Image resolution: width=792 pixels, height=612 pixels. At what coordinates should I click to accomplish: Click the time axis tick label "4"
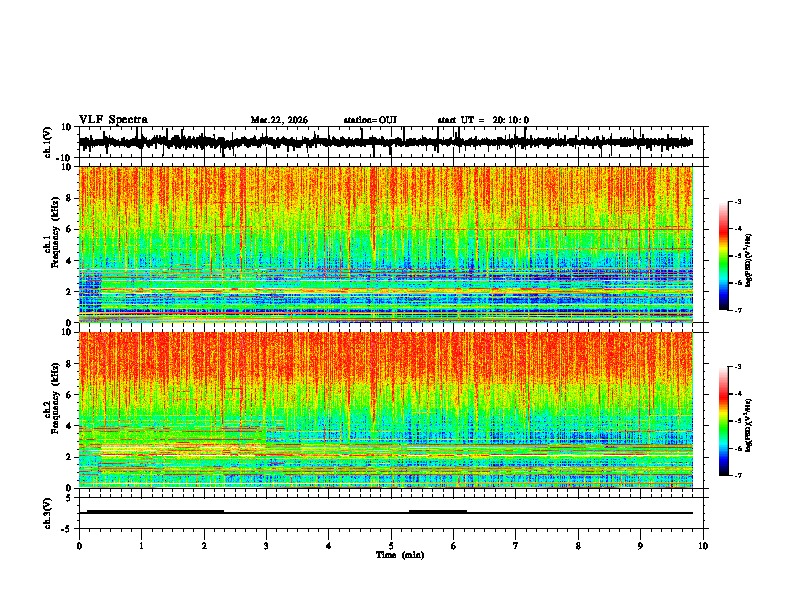329,546
